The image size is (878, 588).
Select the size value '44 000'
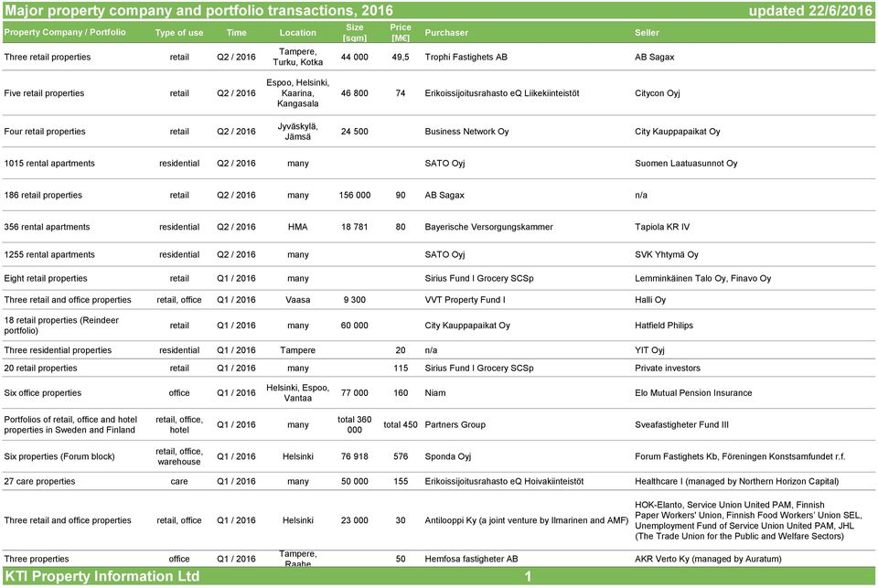pyautogui.click(x=355, y=57)
